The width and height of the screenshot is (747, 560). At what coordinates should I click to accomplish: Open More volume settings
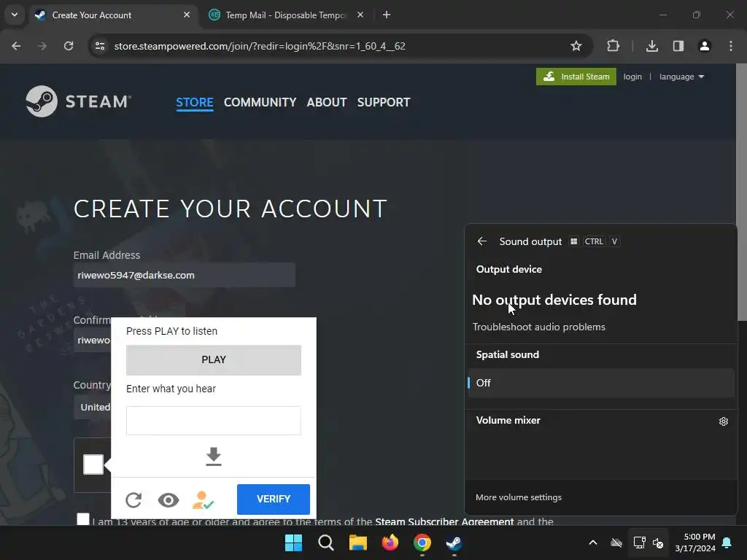tap(519, 497)
